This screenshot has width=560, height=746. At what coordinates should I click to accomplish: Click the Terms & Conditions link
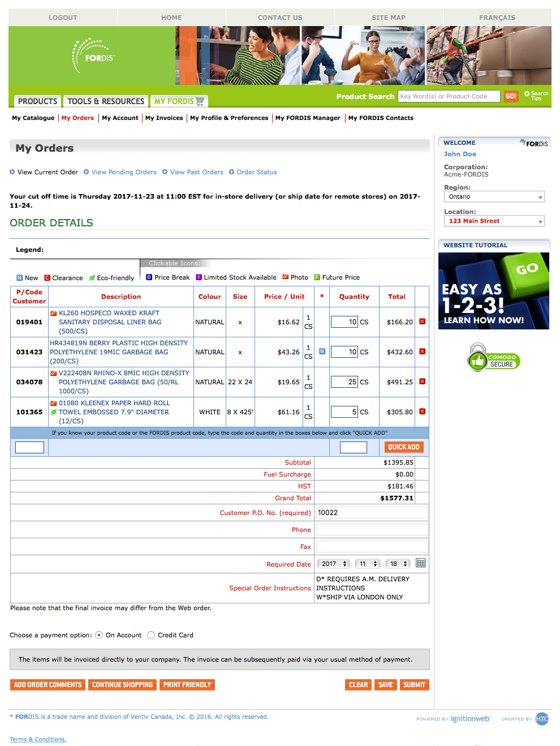38,739
